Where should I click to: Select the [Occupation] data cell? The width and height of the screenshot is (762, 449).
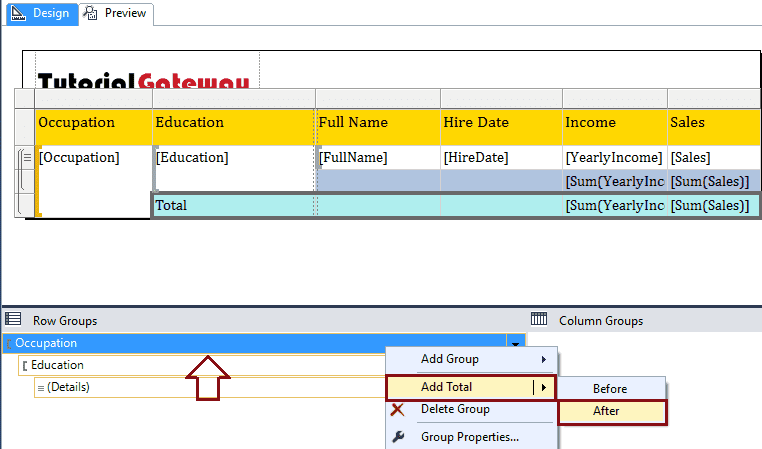coord(93,181)
